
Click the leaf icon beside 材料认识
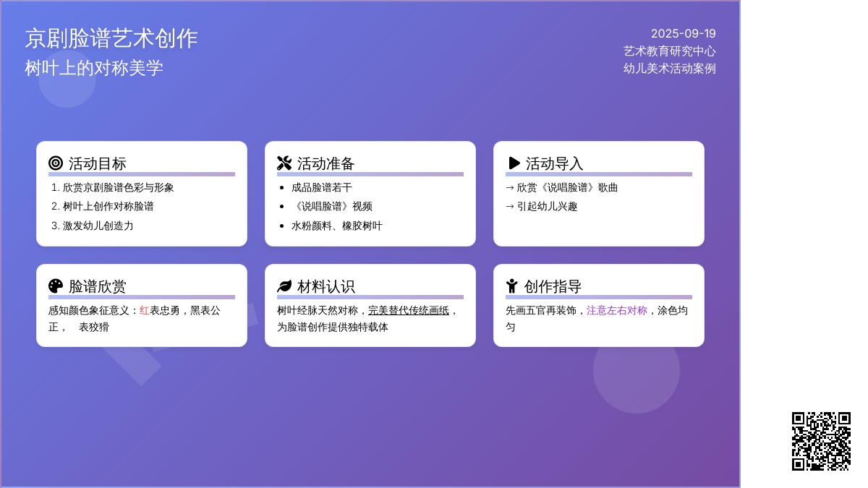pos(284,286)
